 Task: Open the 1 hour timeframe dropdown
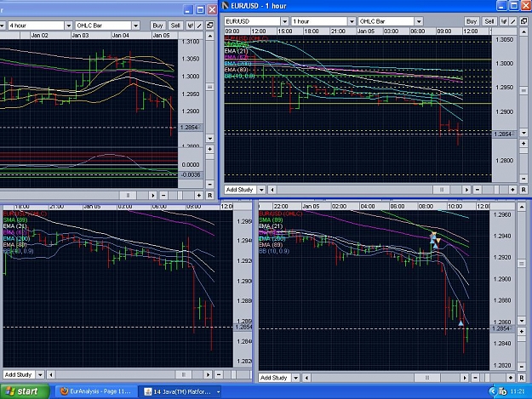coord(352,21)
